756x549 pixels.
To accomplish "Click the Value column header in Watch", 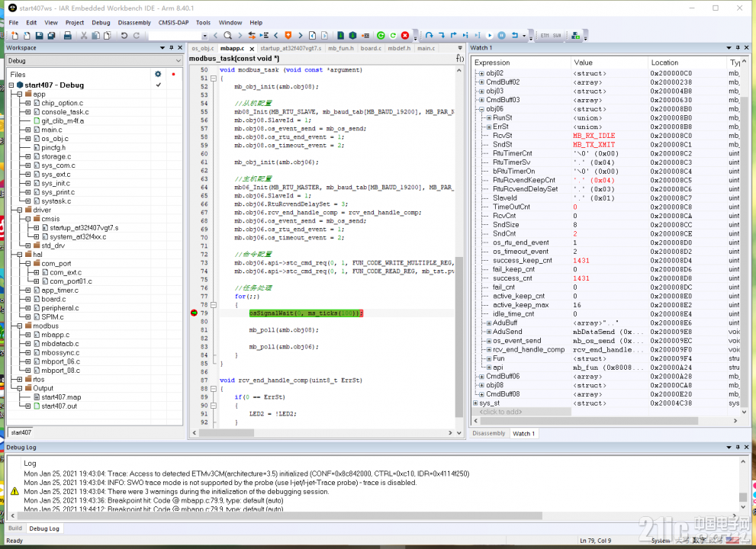I will (x=610, y=63).
